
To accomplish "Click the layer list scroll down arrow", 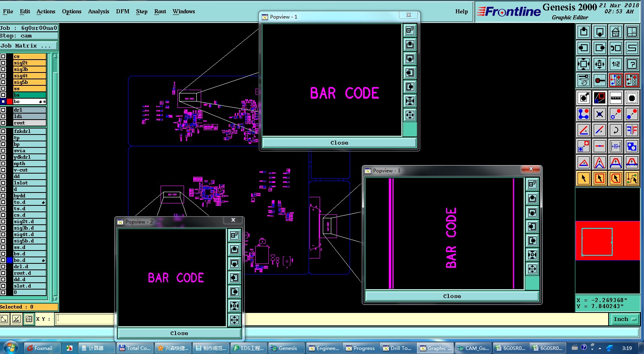I will (55, 298).
